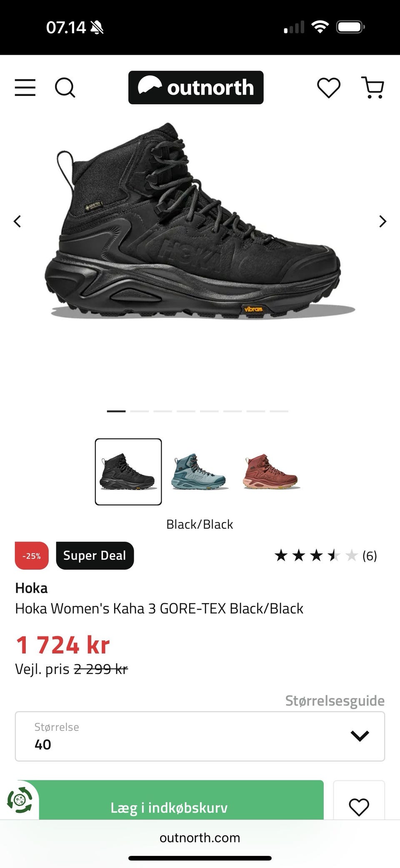The width and height of the screenshot is (400, 868).
Task: Show next product image arrow
Action: pos(382,221)
